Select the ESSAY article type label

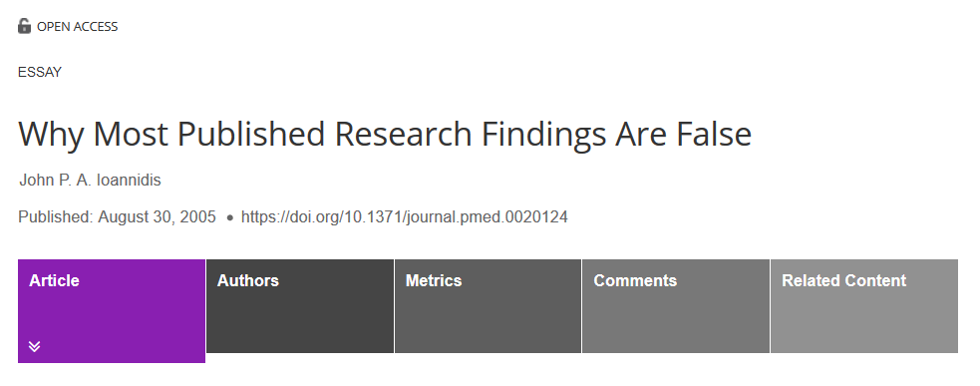click(x=40, y=72)
